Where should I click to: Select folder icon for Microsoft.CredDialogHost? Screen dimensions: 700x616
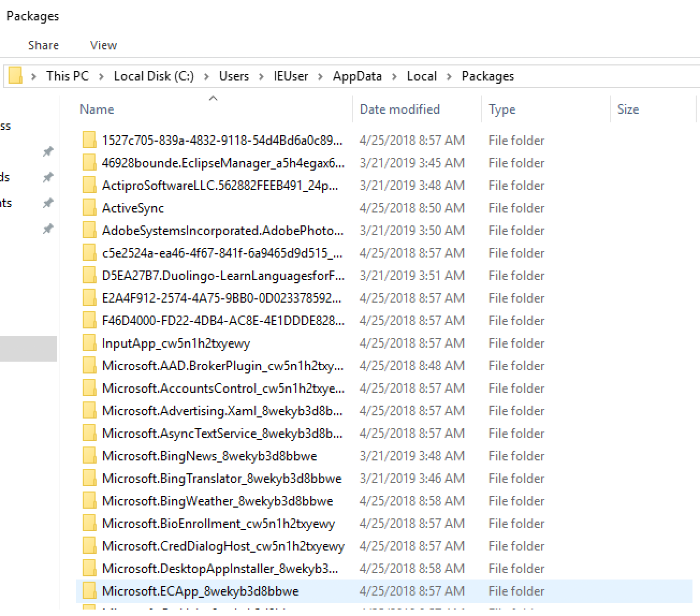(x=89, y=546)
